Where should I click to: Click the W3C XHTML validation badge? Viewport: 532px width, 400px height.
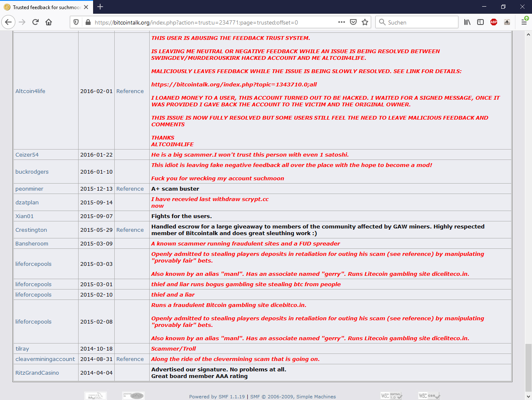pos(392,395)
